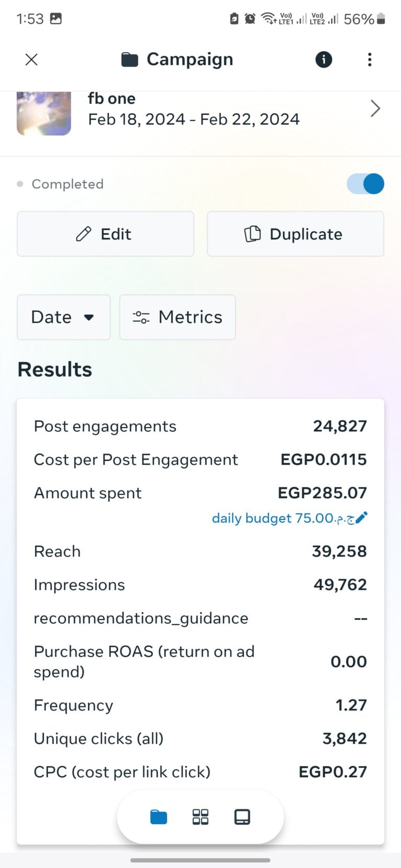401x868 pixels.
Task: Tap the alarm clock status icon
Action: tap(250, 19)
